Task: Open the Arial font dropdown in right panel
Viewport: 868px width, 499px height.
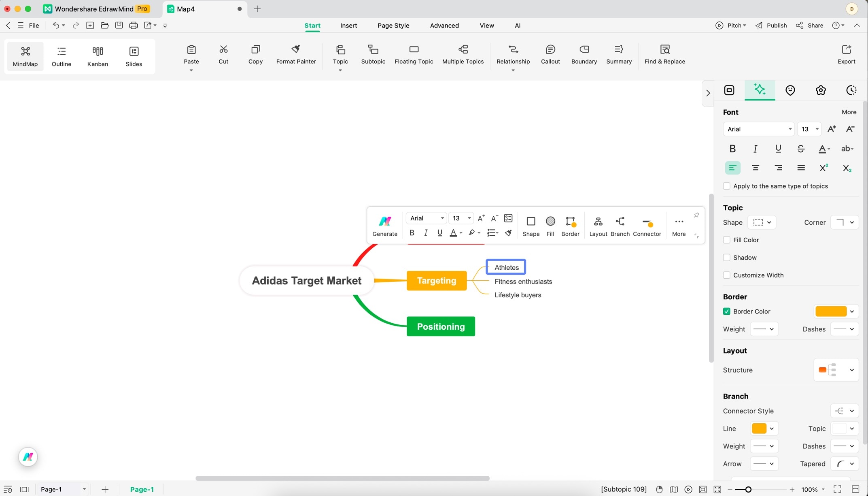Action: [x=759, y=129]
